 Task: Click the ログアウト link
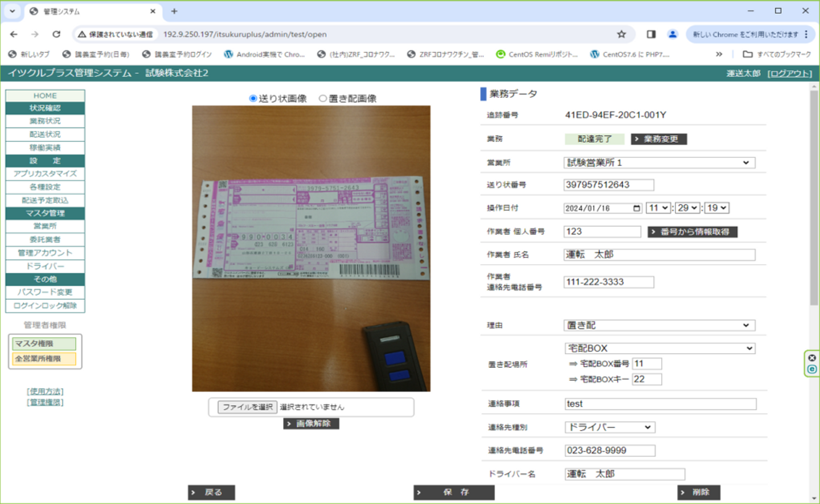pyautogui.click(x=789, y=73)
